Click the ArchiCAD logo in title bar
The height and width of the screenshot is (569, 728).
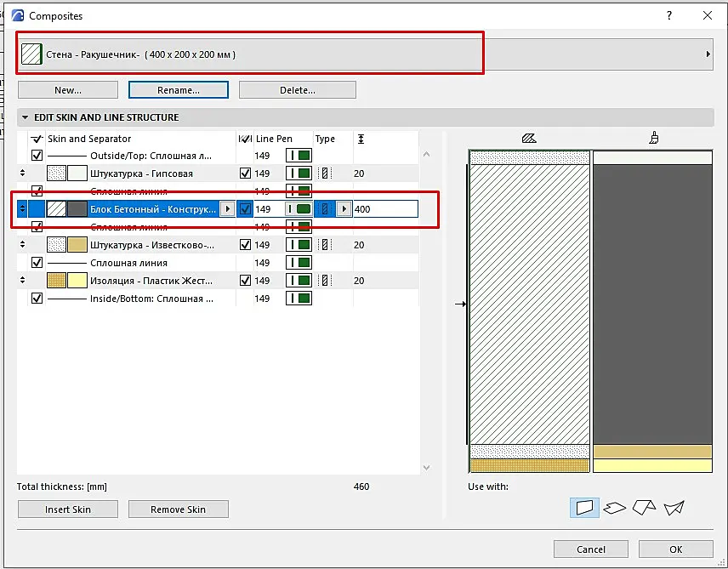18,16
